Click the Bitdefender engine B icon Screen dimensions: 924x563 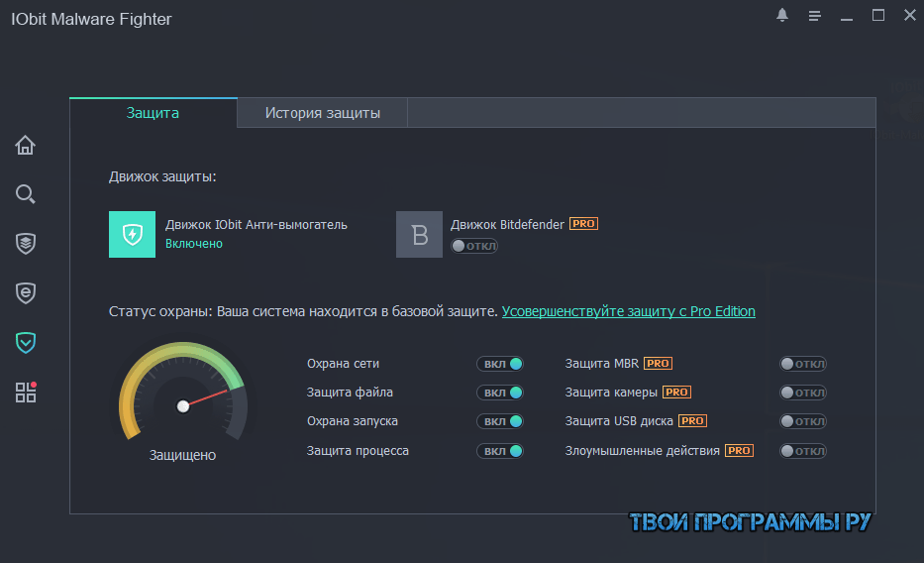click(x=419, y=234)
